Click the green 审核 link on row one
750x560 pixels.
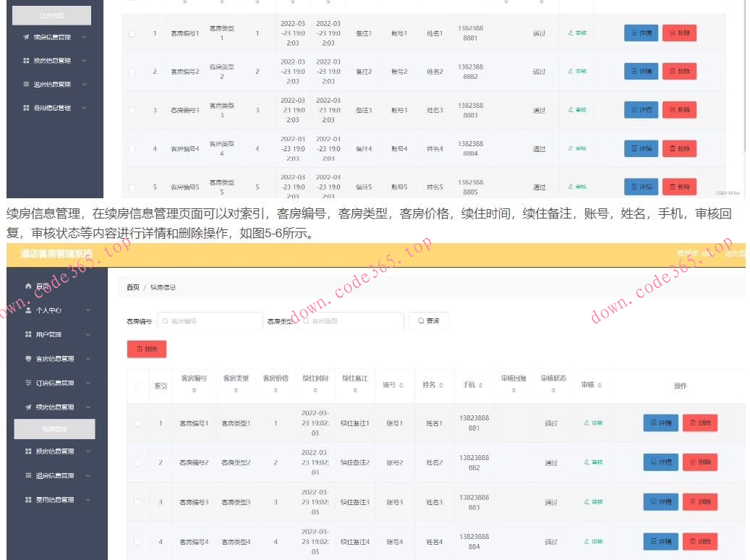[593, 423]
